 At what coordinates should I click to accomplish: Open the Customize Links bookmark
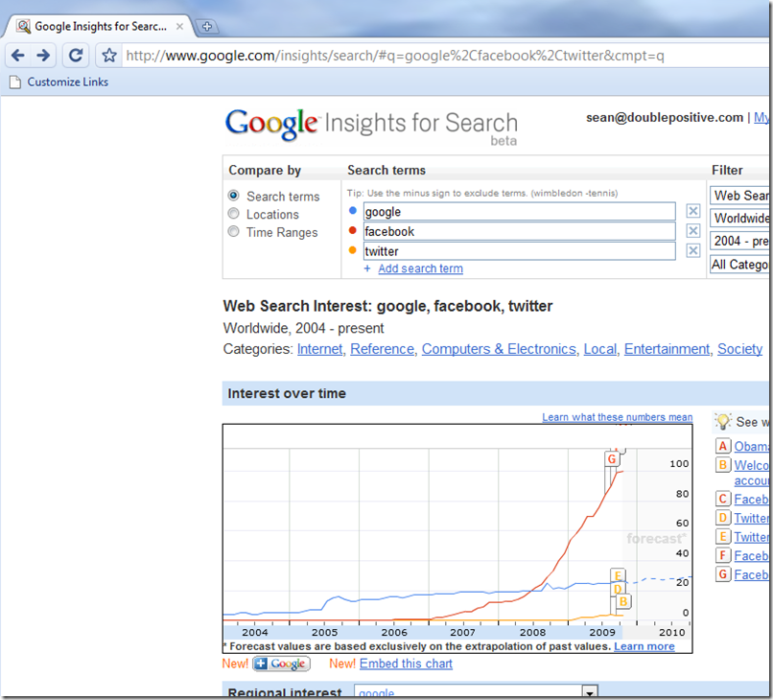point(59,82)
